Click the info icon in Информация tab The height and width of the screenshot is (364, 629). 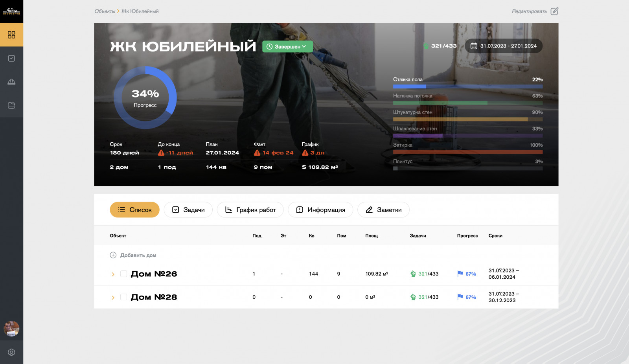point(300,210)
